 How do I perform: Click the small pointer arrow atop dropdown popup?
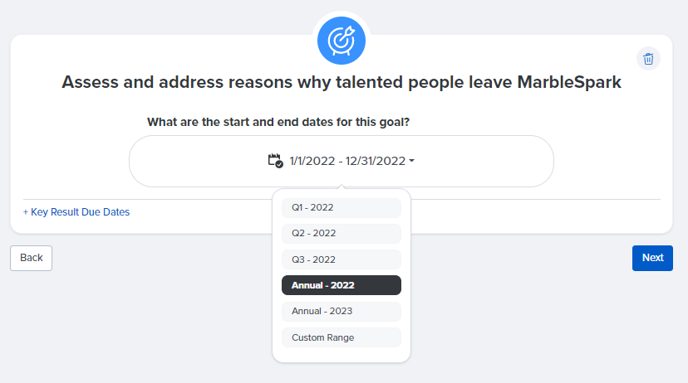341,187
